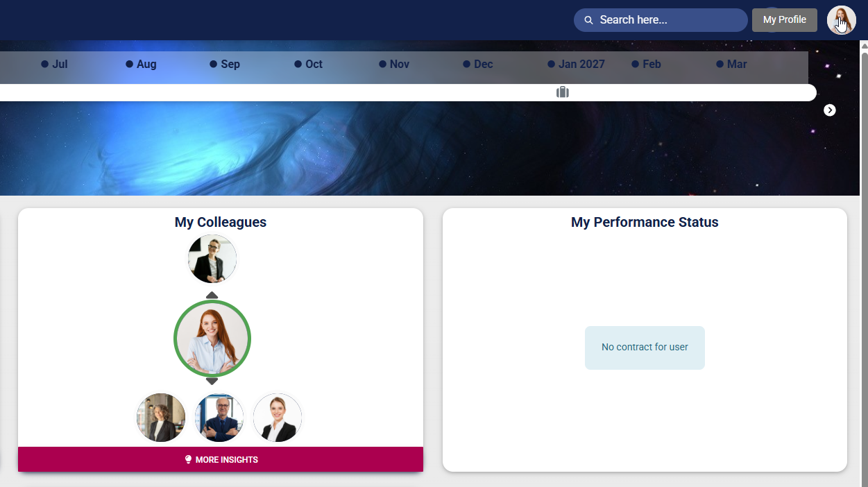The height and width of the screenshot is (487, 868).
Task: Click the Jul dot on the timeline
Action: pos(44,64)
